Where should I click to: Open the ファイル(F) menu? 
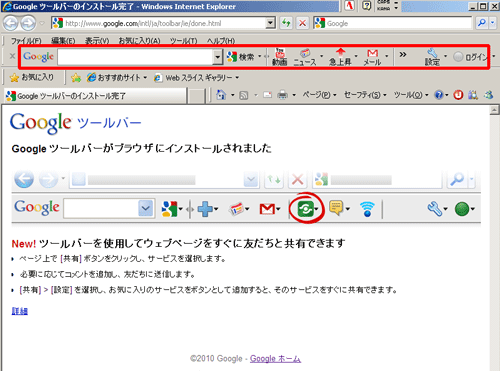pyautogui.click(x=26, y=41)
